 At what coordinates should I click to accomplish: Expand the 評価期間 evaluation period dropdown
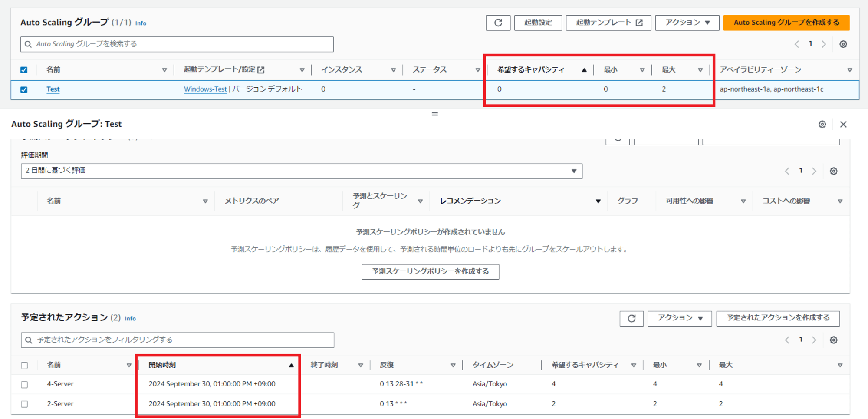click(x=302, y=171)
